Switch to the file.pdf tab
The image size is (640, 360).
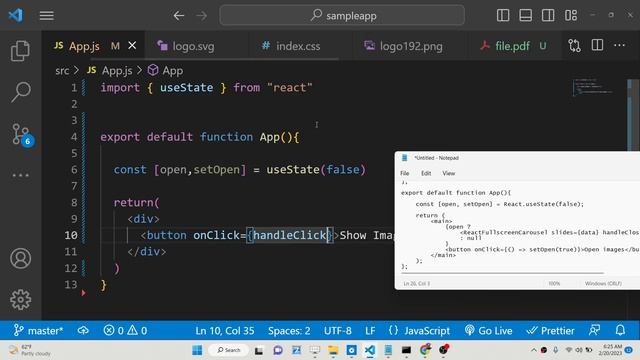[512, 46]
